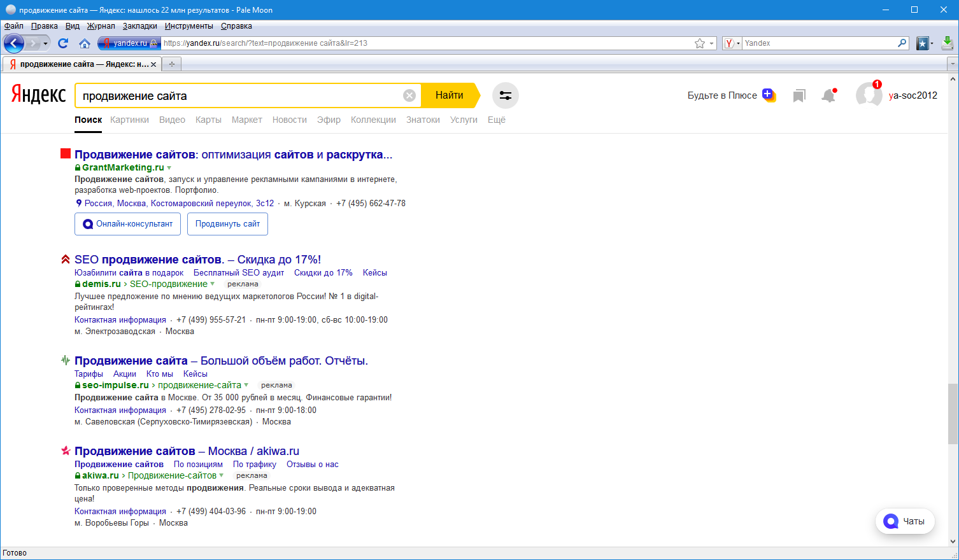Click the browser URL address bar
Viewport: 959px width, 560px height.
tap(427, 43)
